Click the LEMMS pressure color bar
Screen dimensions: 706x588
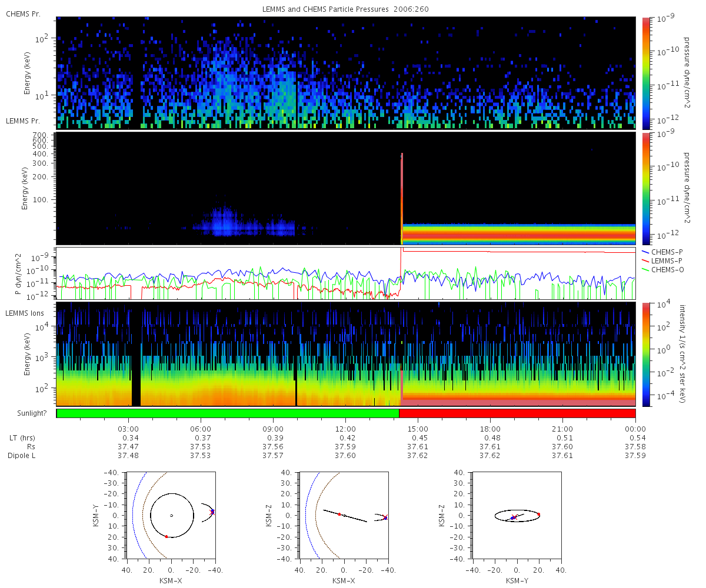tap(645, 189)
